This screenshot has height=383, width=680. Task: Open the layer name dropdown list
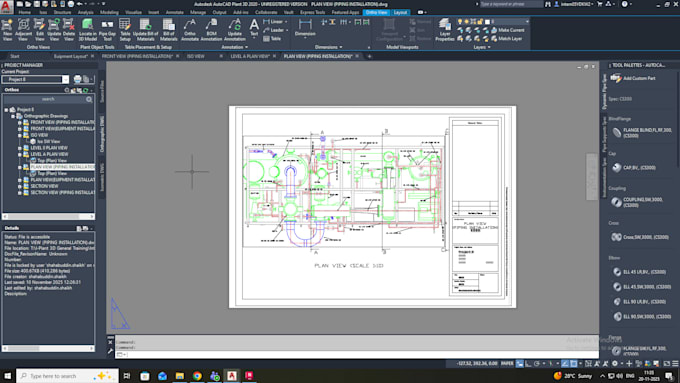point(527,21)
